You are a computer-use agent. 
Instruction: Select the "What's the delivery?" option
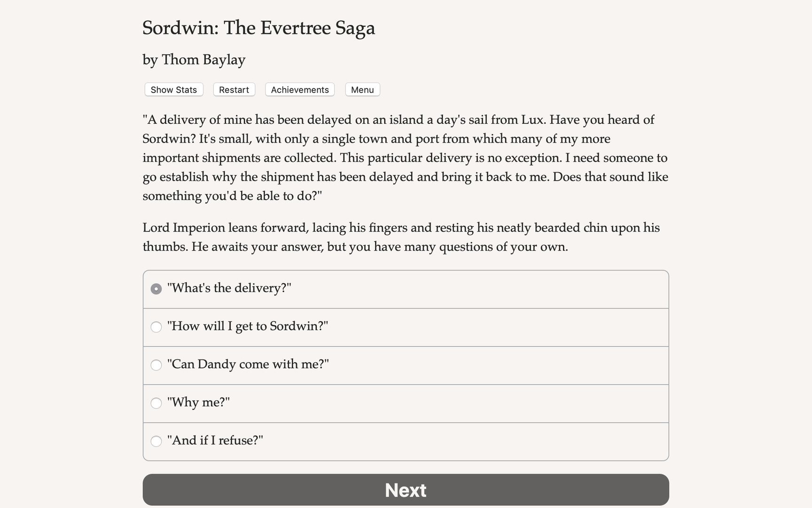point(229,288)
